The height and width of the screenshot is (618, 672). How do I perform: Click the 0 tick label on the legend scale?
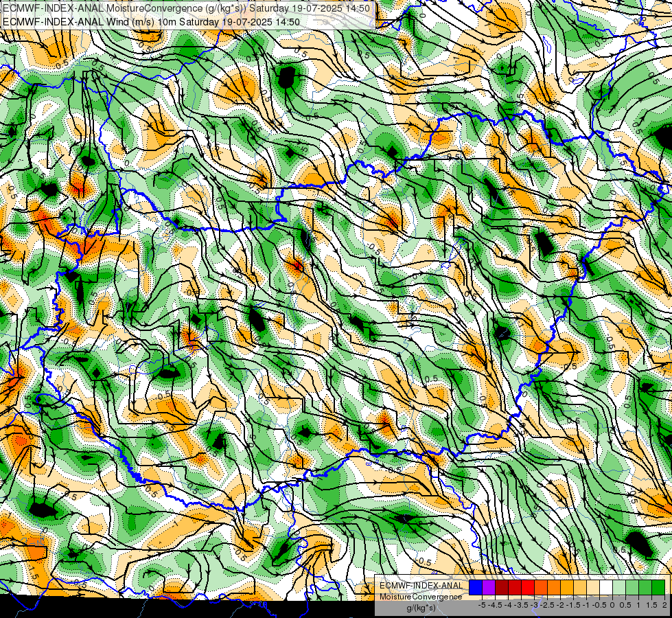[612, 605]
